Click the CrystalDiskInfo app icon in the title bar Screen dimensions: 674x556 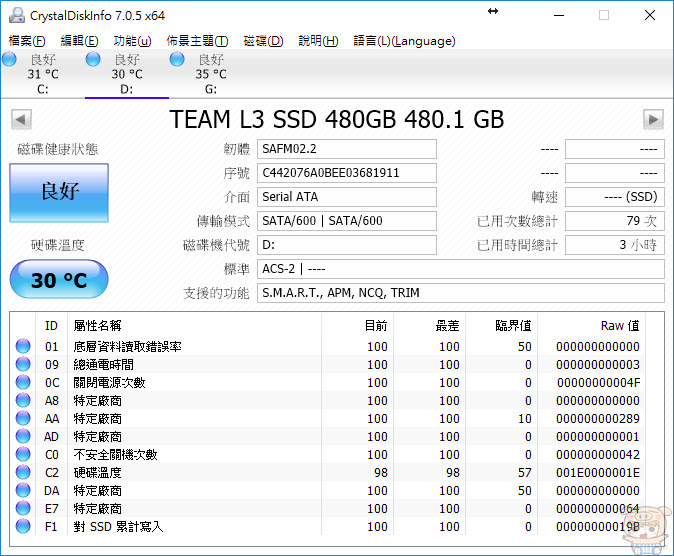click(17, 15)
